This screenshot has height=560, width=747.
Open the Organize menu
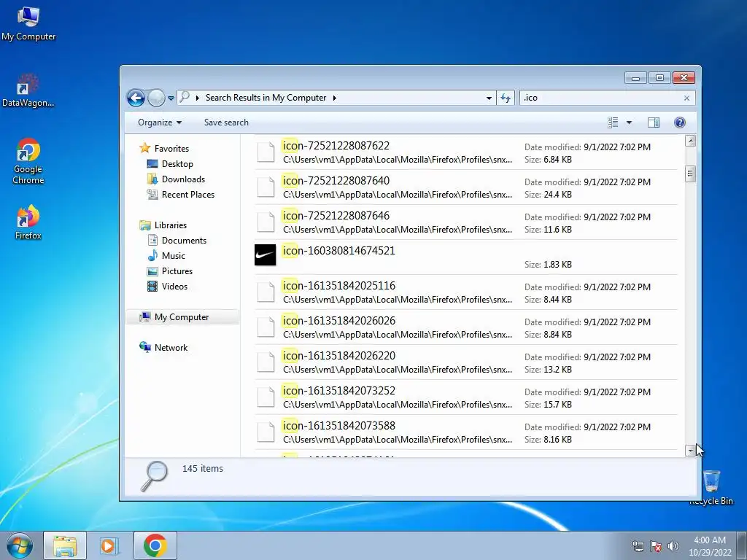160,122
